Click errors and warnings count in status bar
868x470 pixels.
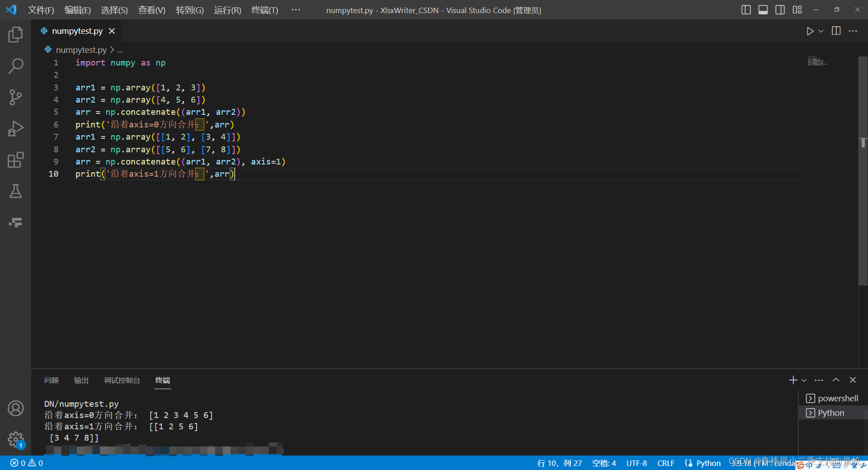click(x=27, y=463)
